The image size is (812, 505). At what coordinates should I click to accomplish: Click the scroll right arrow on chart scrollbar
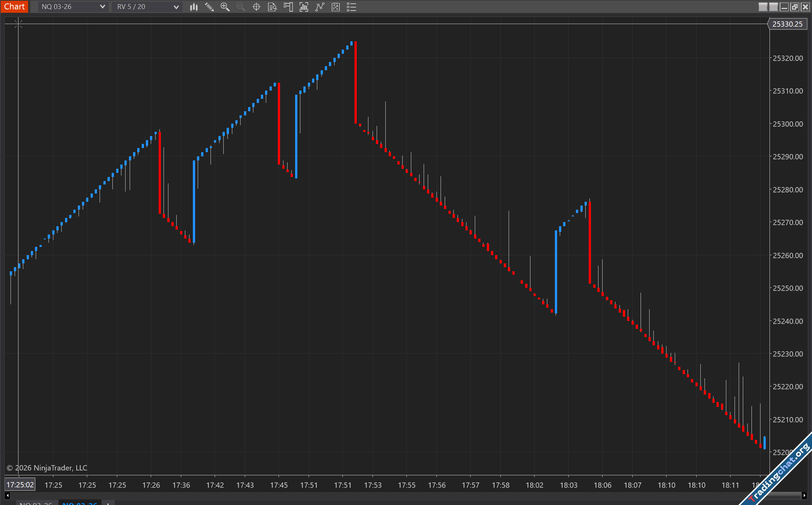click(804, 496)
